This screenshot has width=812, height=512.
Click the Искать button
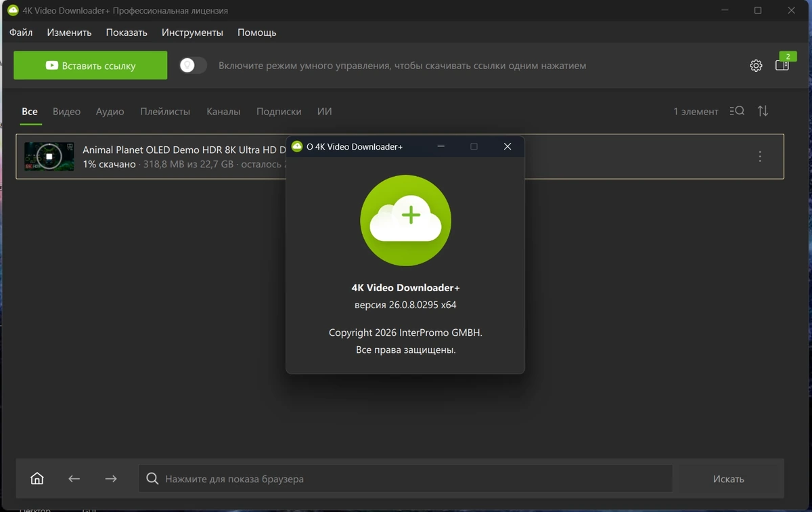click(x=728, y=479)
